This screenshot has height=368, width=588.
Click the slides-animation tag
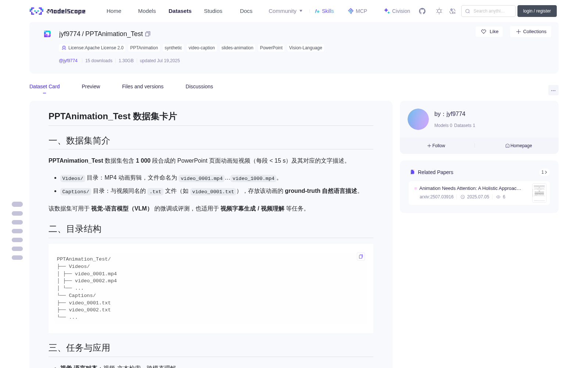pos(237,48)
